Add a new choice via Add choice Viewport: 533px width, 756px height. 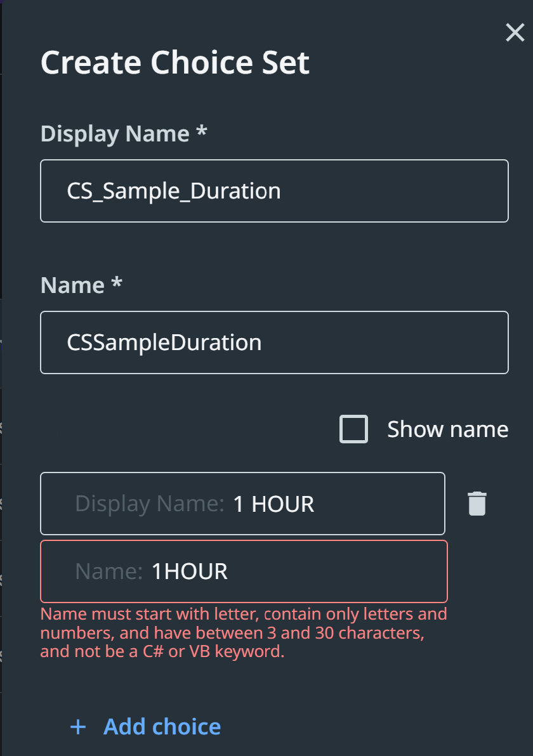(x=162, y=726)
